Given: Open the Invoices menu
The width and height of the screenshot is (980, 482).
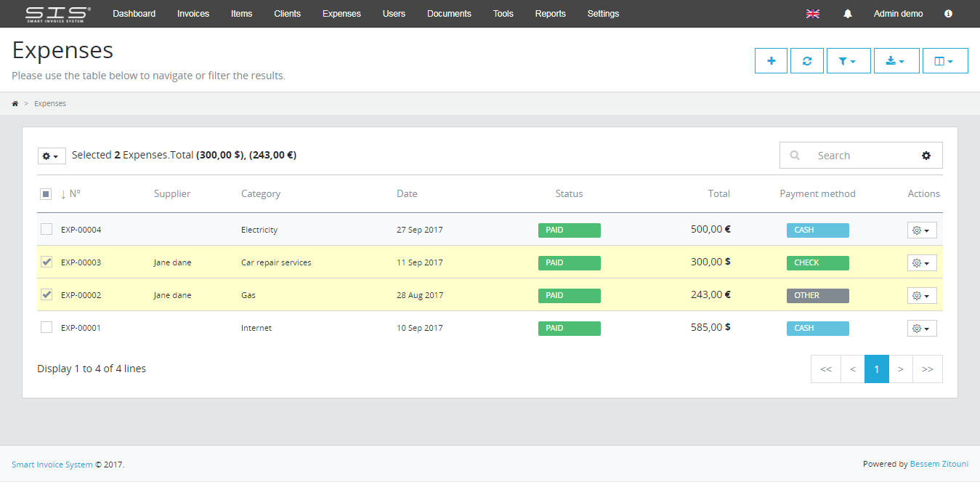Looking at the screenshot, I should pos(193,13).
